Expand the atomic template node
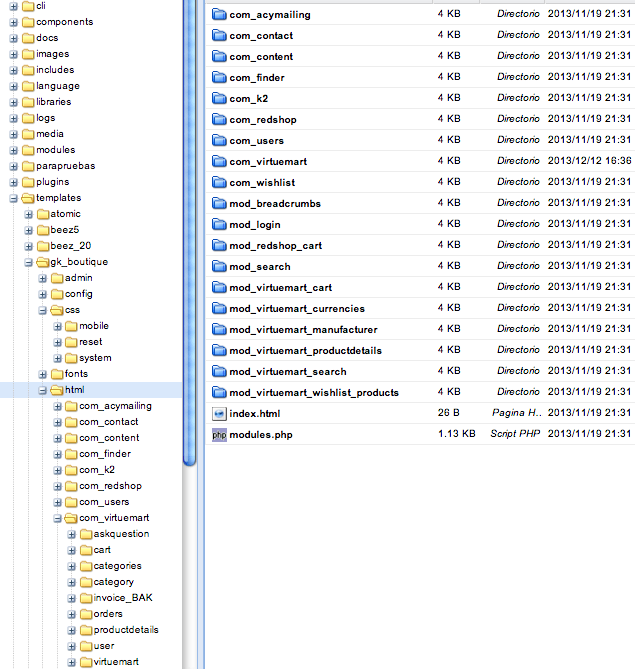This screenshot has height=669, width=635. coord(29,214)
